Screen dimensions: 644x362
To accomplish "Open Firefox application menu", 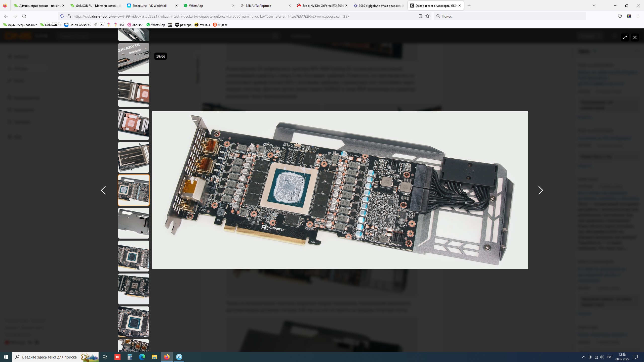I will tap(638, 16).
